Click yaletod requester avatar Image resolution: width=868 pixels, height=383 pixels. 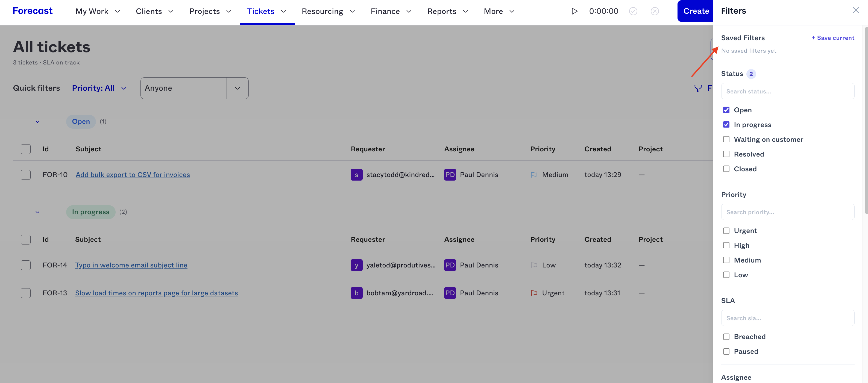(x=356, y=265)
